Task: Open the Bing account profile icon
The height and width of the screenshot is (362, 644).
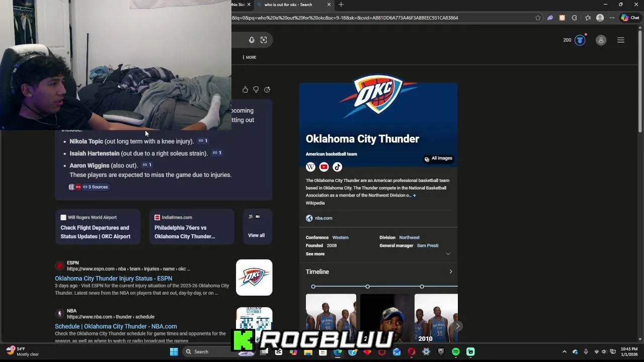Action: pos(601,40)
